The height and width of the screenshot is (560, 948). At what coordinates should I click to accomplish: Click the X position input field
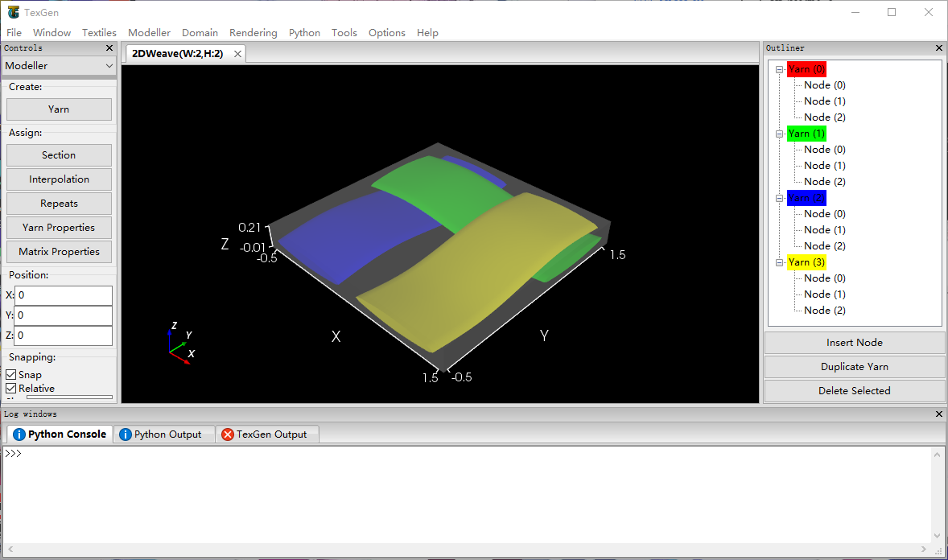tap(63, 295)
